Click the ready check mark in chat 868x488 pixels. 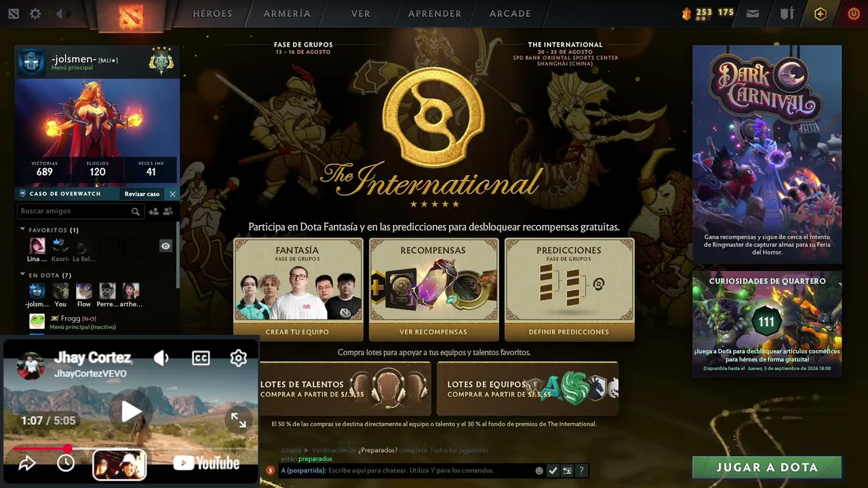tap(553, 470)
